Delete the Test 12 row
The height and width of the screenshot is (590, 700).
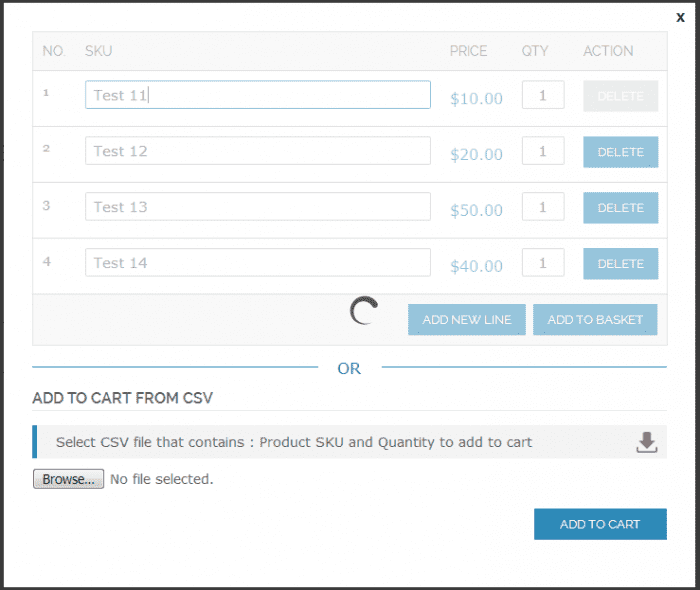click(x=620, y=152)
